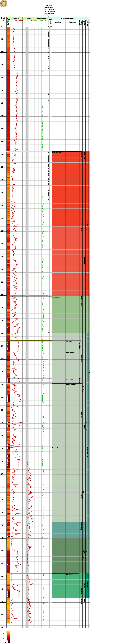122x644 pixels.
Task: Click the elevation text (GL) 1746.0
Action: point(51,14)
